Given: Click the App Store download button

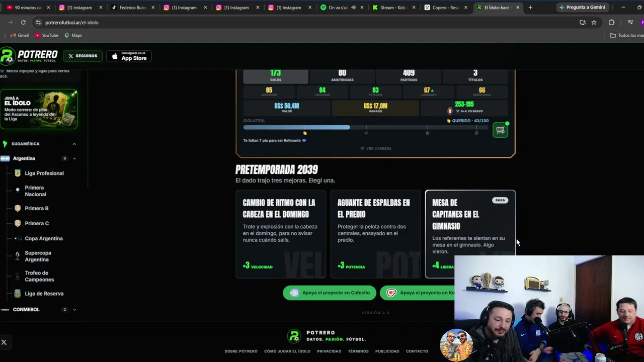Looking at the screenshot, I should [x=129, y=56].
